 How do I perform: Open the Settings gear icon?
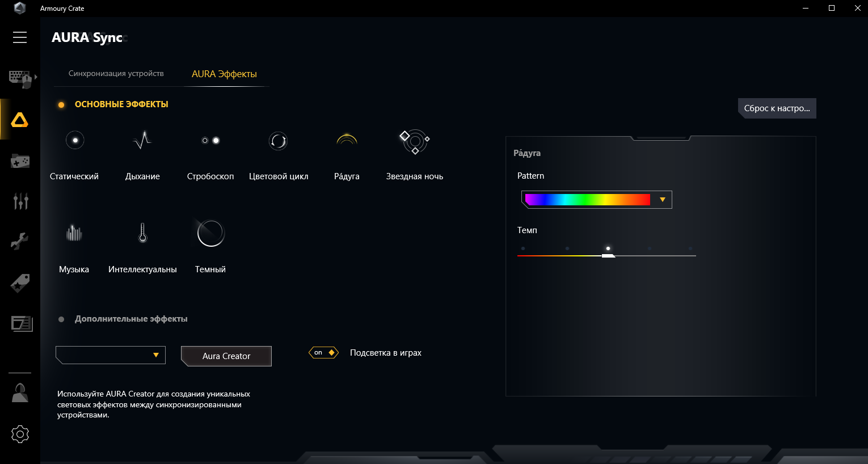point(20,435)
